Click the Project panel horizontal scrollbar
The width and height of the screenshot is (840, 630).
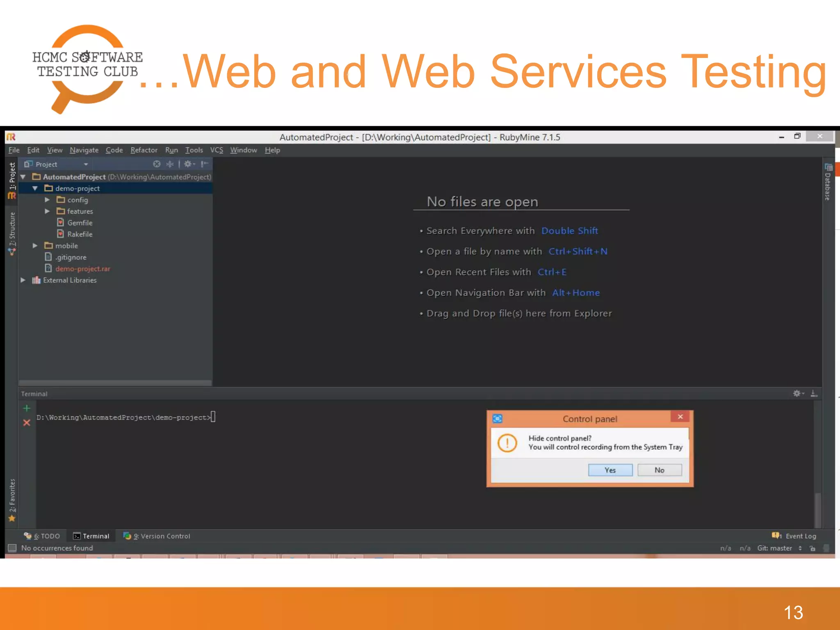[x=115, y=383]
